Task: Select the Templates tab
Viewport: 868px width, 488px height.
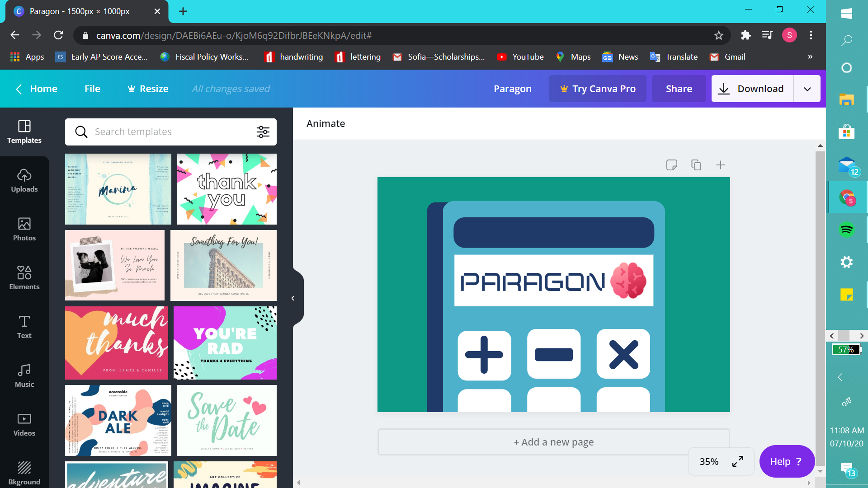Action: [24, 132]
